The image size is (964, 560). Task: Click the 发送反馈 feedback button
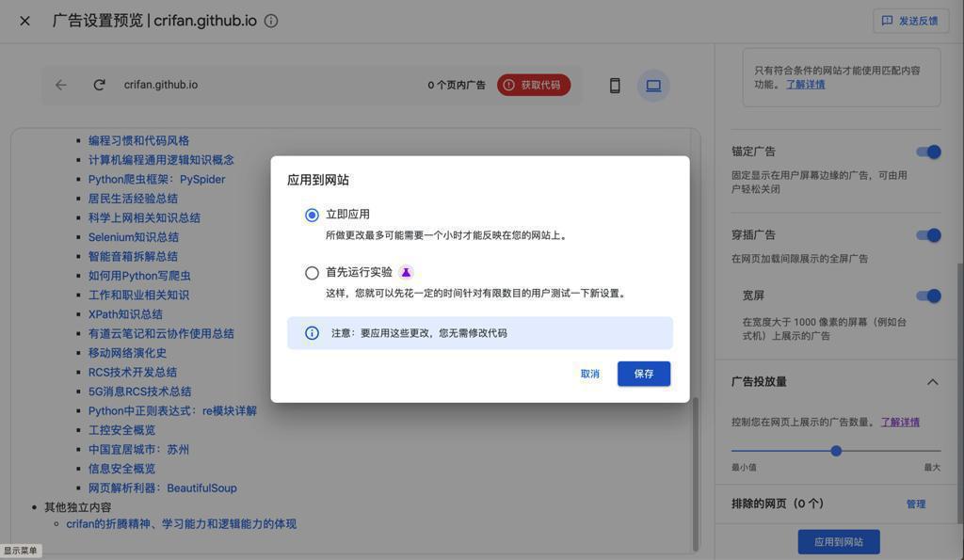pyautogui.click(x=910, y=21)
